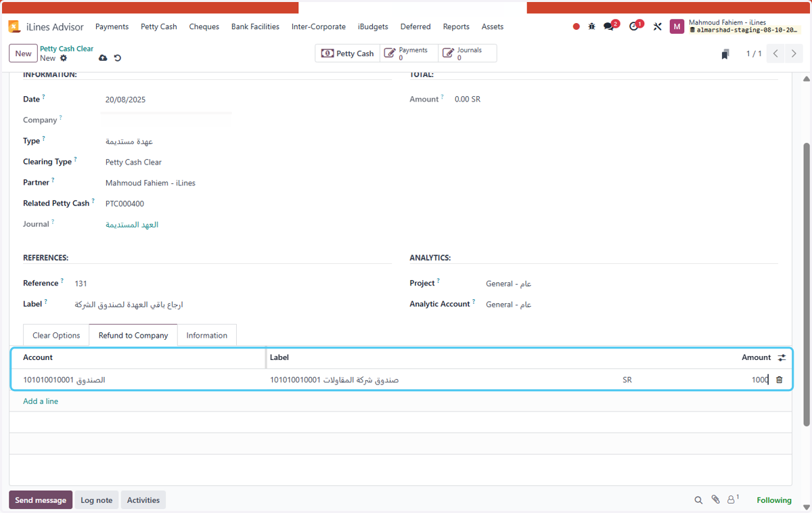Open the Reports menu
Image resolution: width=812 pixels, height=513 pixels.
tap(456, 26)
